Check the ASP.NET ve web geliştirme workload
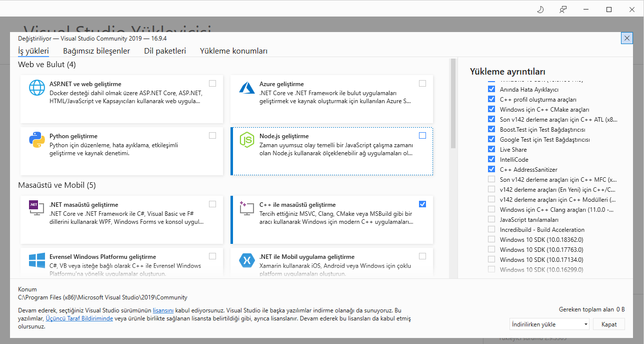 (x=212, y=83)
